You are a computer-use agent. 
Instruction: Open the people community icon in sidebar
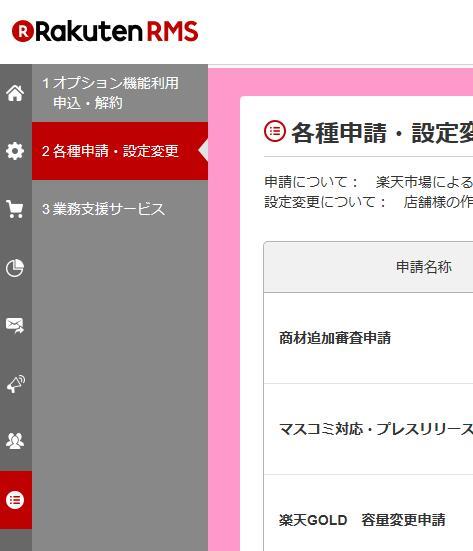pos(15,441)
